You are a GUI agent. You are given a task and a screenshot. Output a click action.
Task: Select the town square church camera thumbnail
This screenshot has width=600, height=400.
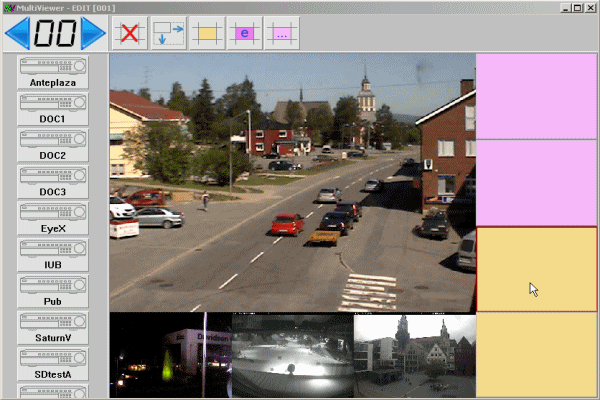[415, 355]
